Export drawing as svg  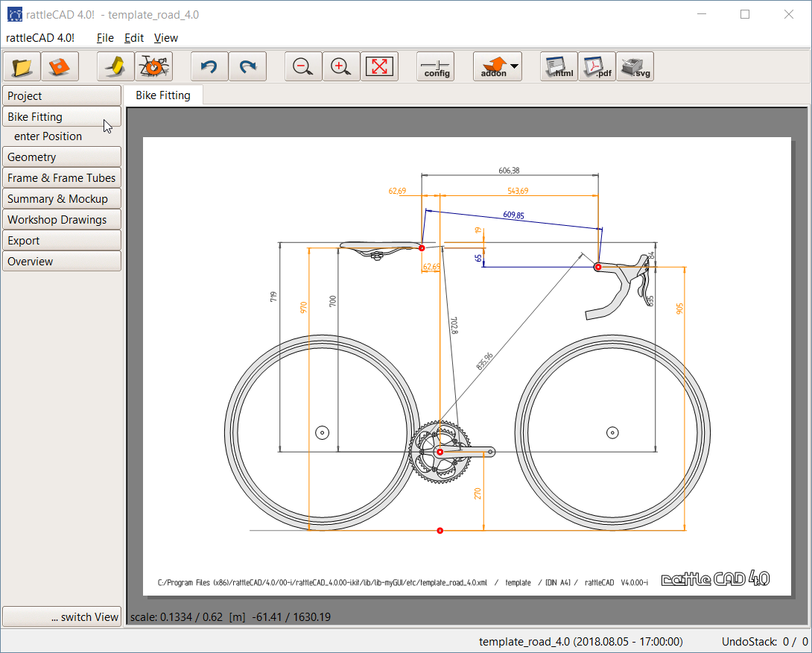pyautogui.click(x=635, y=66)
